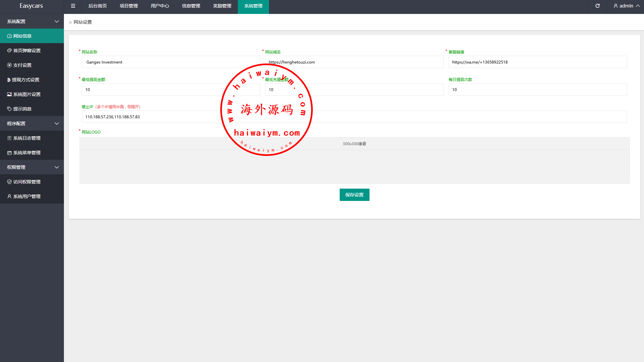Viewport: 644px width, 362px height.
Task: Open the admin user dropdown
Action: tap(626, 6)
